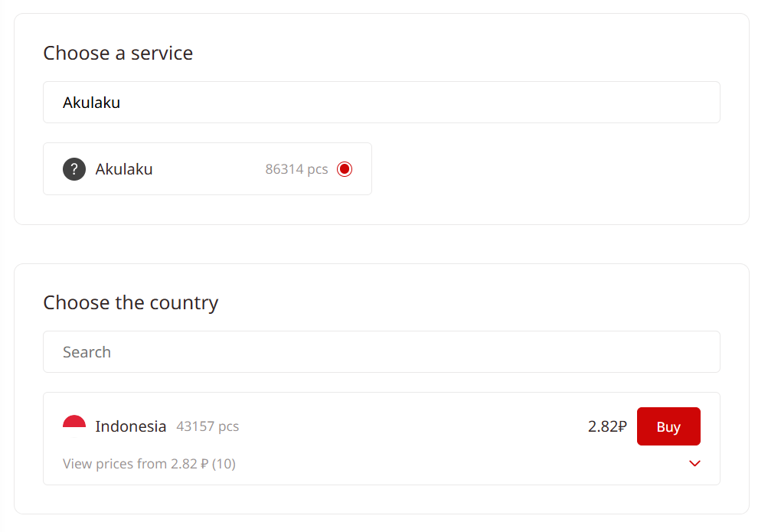Click the Indonesia country name
The height and width of the screenshot is (532, 781).
pyautogui.click(x=130, y=426)
